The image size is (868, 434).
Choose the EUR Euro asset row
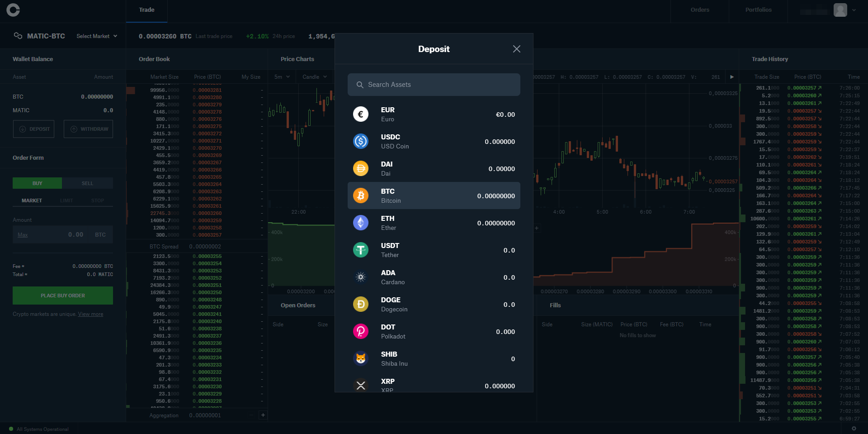434,114
